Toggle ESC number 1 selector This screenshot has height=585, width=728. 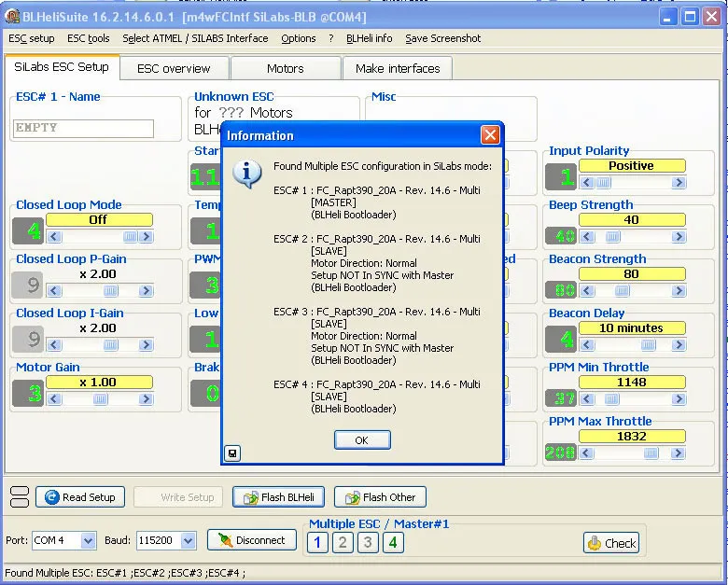318,542
